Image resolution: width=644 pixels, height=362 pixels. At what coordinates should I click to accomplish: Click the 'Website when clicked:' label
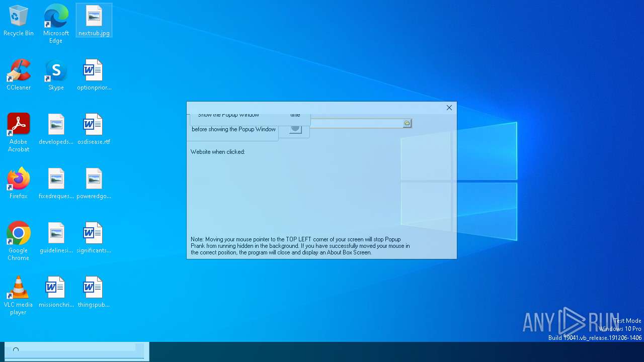pyautogui.click(x=218, y=152)
